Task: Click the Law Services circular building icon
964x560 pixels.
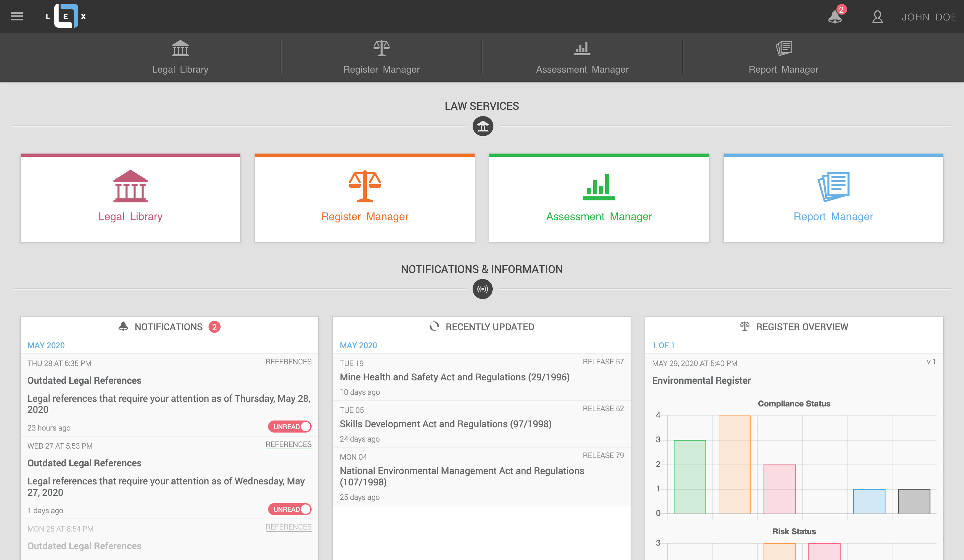Action: point(483,126)
